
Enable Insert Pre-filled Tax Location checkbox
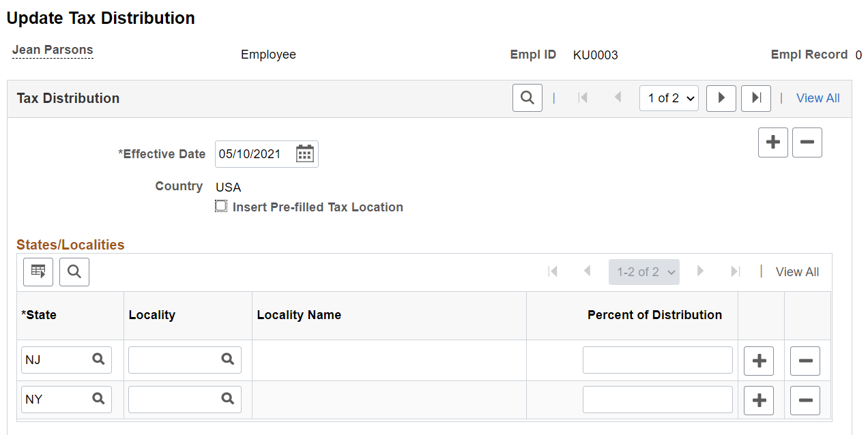click(221, 206)
